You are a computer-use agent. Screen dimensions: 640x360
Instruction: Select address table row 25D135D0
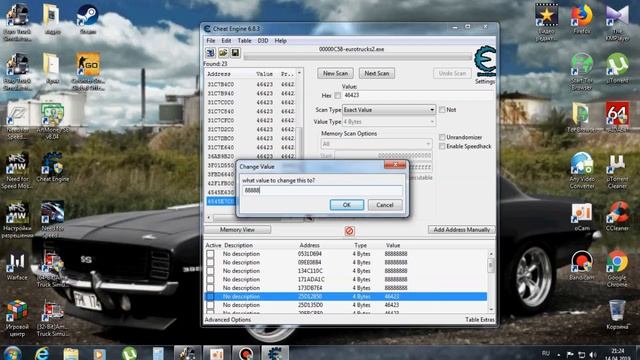tap(346, 305)
